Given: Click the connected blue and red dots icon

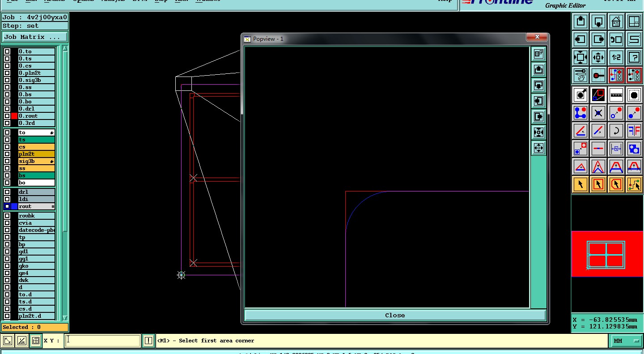Looking at the screenshot, I should tap(580, 113).
